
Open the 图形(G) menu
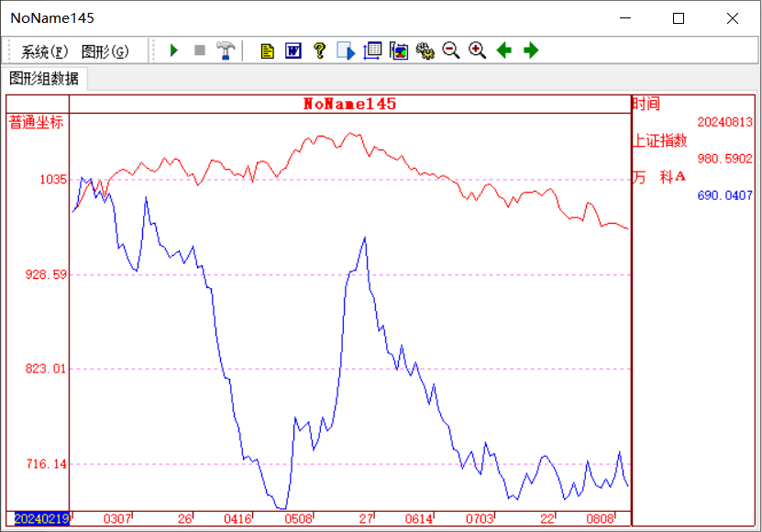click(105, 51)
